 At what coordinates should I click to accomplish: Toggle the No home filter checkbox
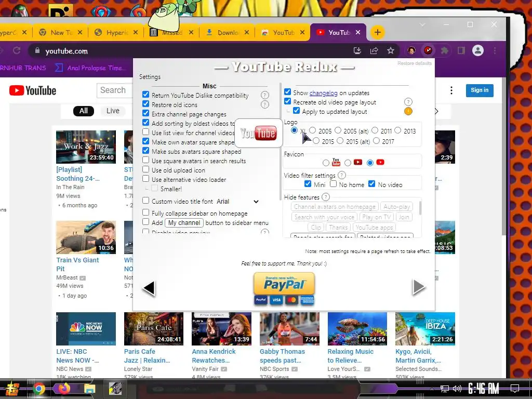click(x=333, y=183)
